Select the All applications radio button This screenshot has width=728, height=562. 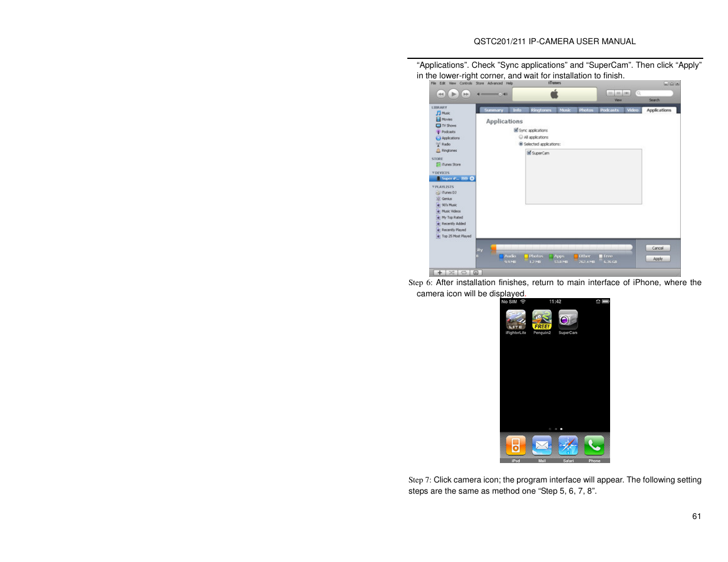521,137
